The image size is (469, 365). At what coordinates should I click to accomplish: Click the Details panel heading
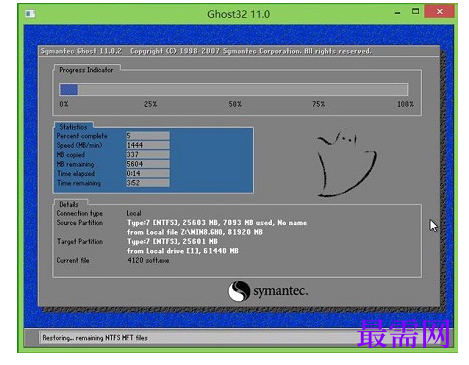pyautogui.click(x=69, y=204)
